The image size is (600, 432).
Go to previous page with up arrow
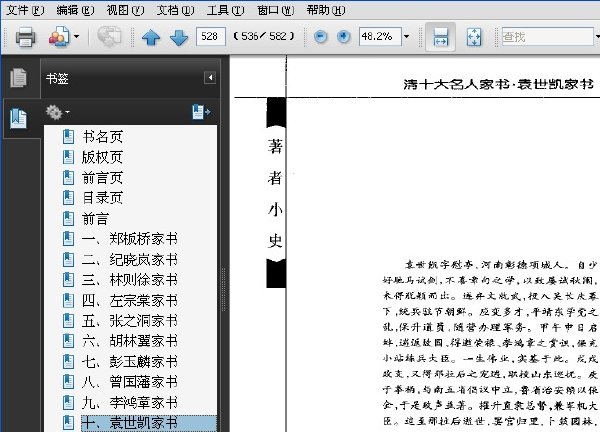coord(151,37)
